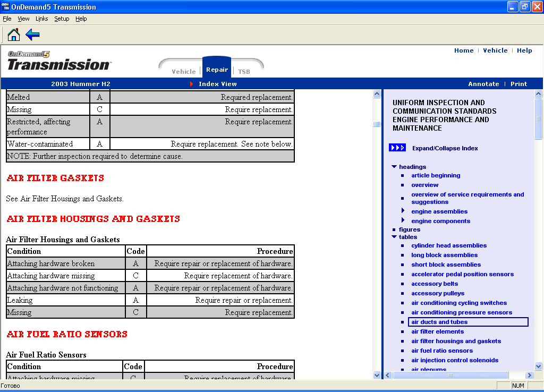Open the air filter elements link

[438, 331]
